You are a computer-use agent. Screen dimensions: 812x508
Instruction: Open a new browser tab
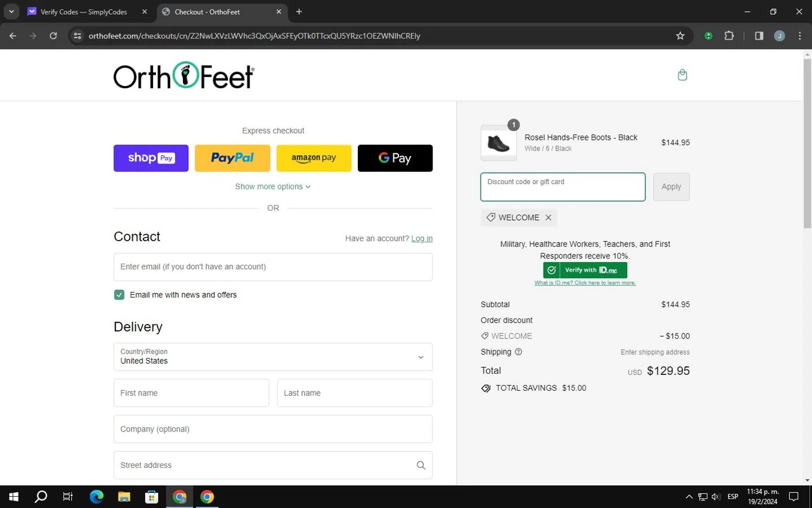coord(299,11)
